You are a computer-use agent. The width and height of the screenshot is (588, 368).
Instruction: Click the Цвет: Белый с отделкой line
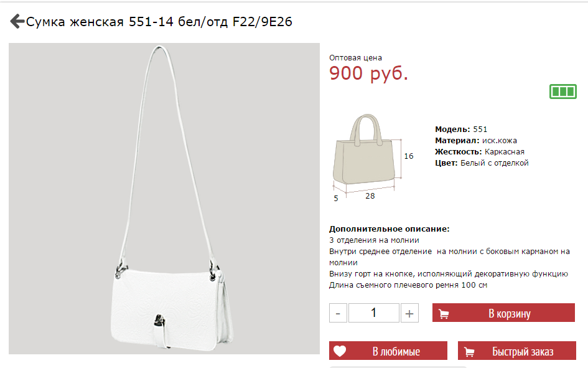click(x=482, y=163)
